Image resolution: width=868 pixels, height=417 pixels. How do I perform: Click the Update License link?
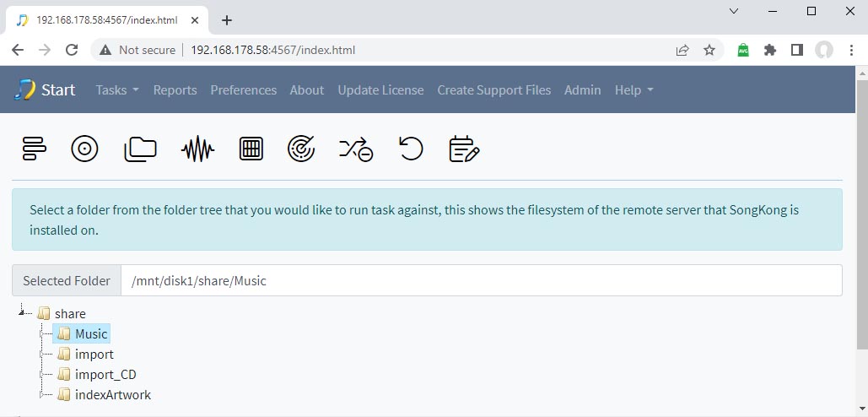(x=381, y=90)
